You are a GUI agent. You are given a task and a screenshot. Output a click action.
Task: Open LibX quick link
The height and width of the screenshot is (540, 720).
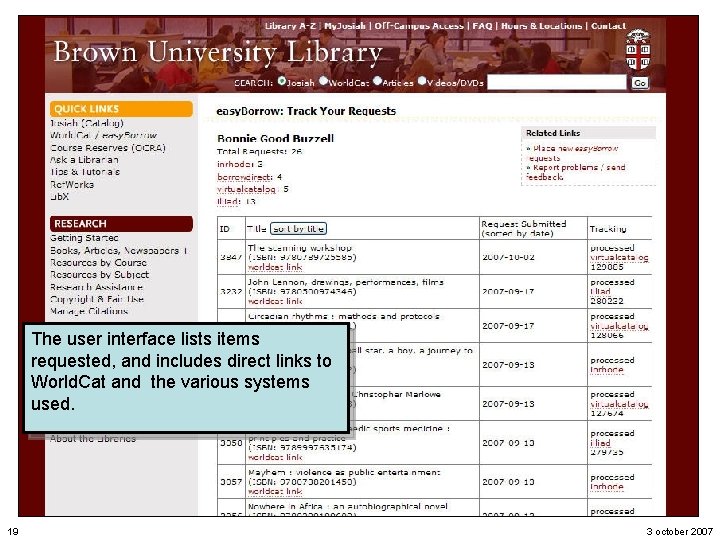tap(60, 197)
